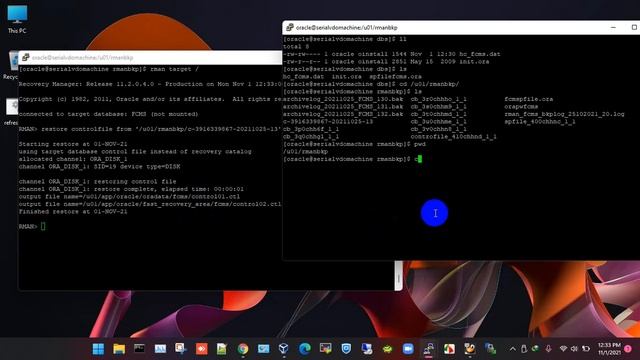Open the Zoom app from the taskbar
The image size is (640, 360).
(x=408, y=349)
